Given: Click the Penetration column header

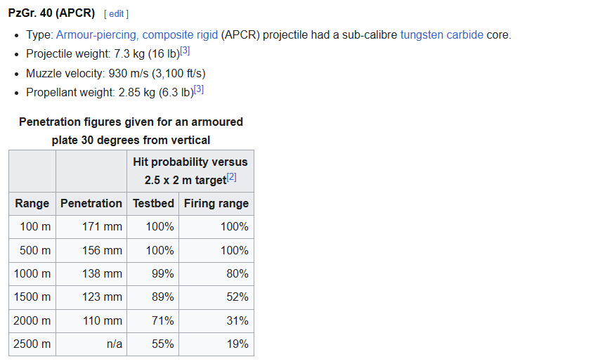Looking at the screenshot, I should tap(91, 204).
